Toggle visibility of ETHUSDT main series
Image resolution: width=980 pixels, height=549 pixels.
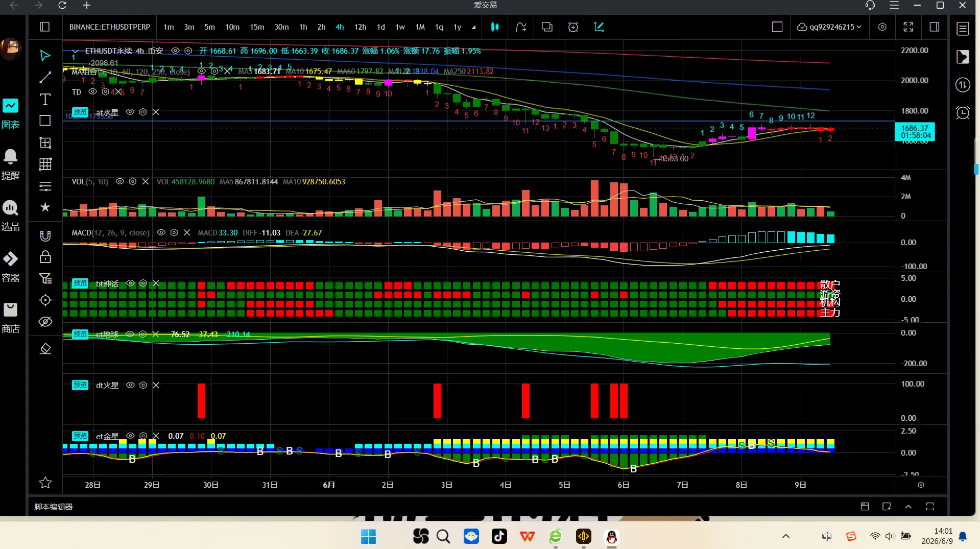click(x=175, y=51)
